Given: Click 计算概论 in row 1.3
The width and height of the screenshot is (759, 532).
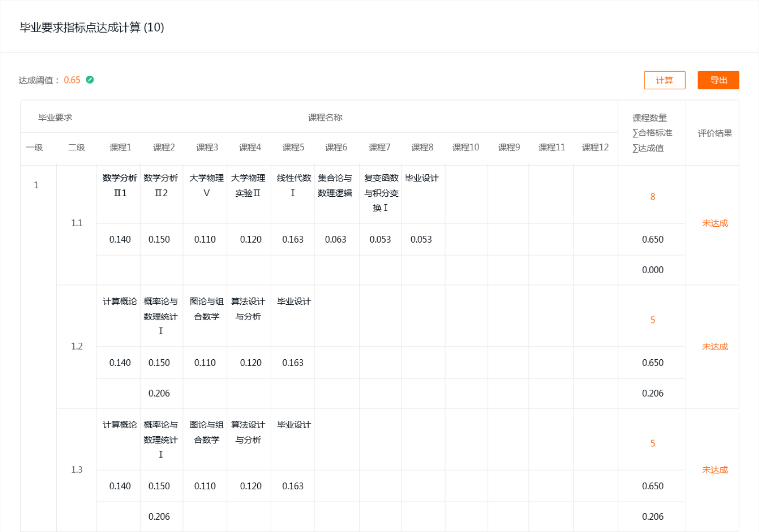Looking at the screenshot, I should coord(120,425).
